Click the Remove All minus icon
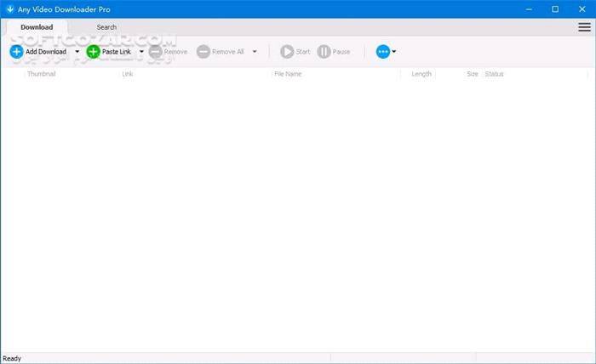Screen dimensions: 596x364 203,52
